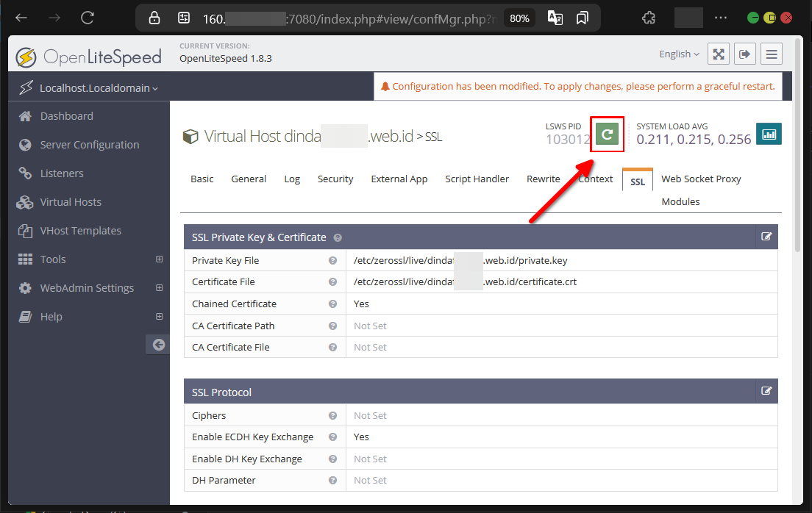This screenshot has height=513, width=812.
Task: Edit SSL Private Key & Certificate section
Action: tap(766, 237)
